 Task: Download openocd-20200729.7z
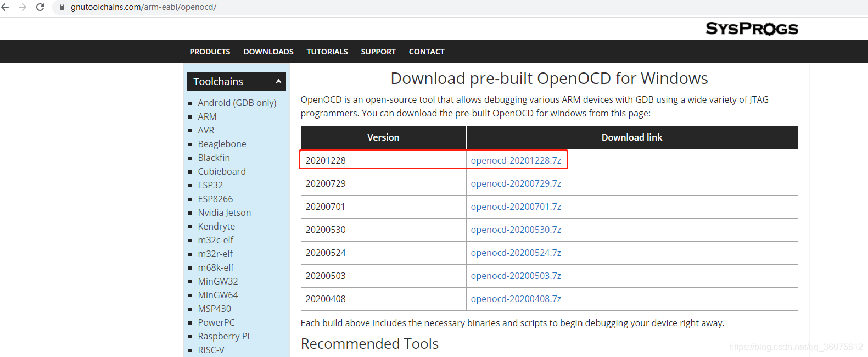point(516,183)
